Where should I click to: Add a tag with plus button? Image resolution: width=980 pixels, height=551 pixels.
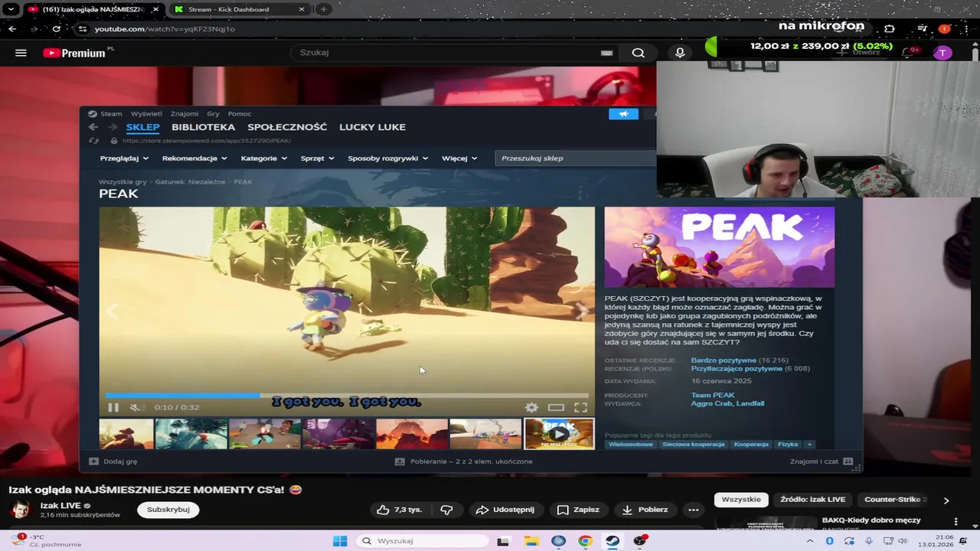click(808, 445)
